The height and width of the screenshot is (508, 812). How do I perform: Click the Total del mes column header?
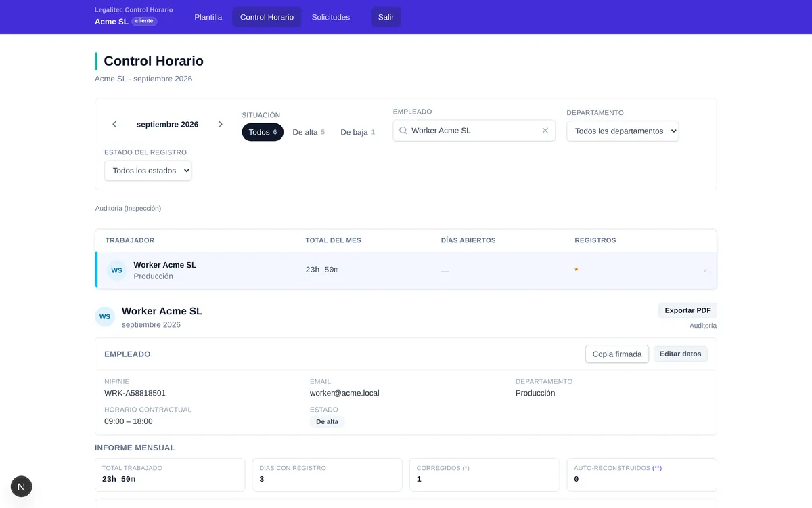(x=333, y=240)
